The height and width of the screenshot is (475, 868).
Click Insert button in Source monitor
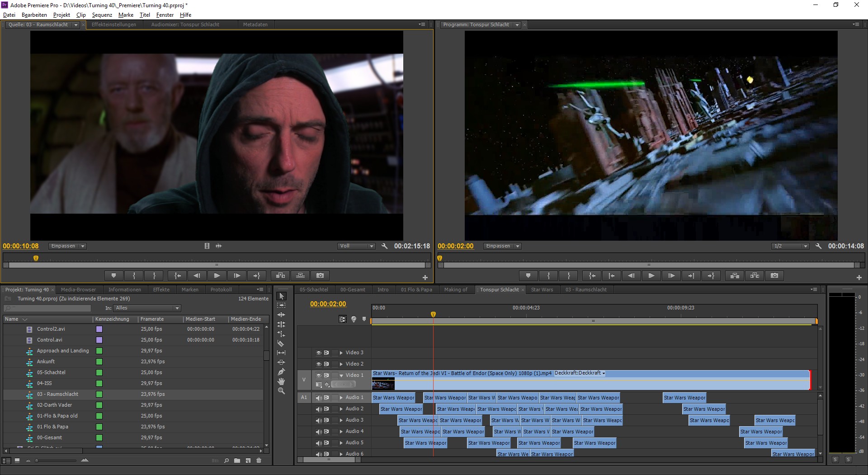click(x=280, y=275)
